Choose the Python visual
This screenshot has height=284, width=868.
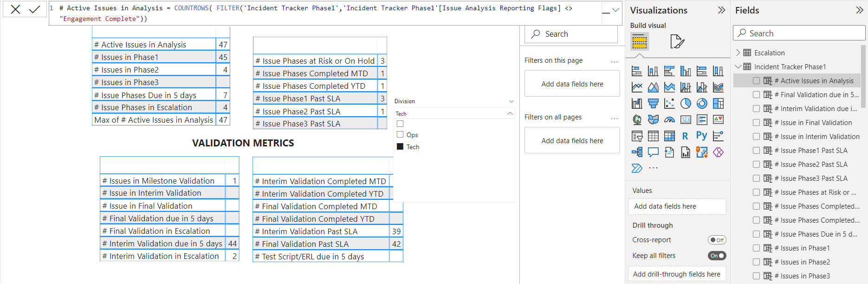click(702, 136)
